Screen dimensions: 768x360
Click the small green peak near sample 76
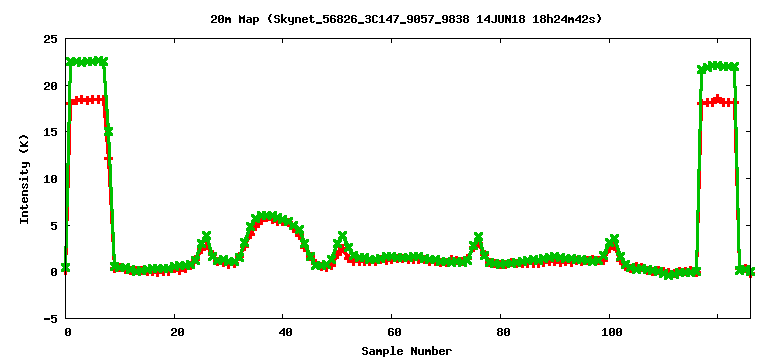[478, 239]
